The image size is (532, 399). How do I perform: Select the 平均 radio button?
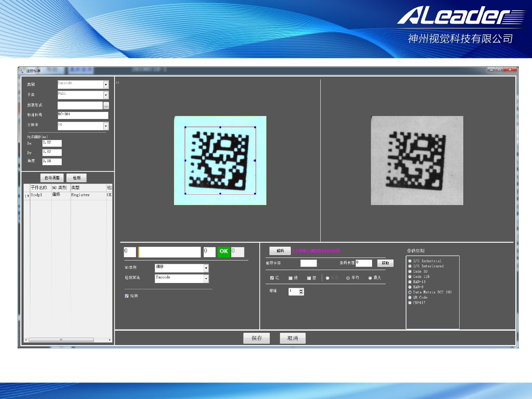(348, 278)
